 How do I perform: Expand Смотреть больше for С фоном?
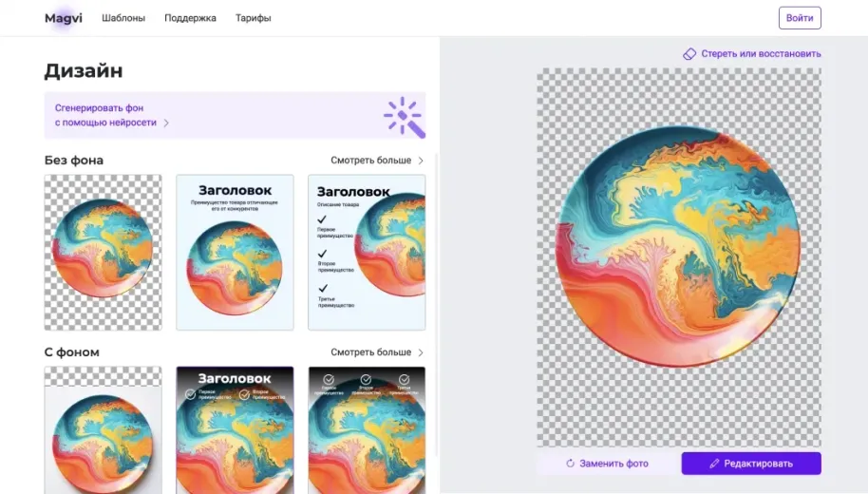(377, 352)
